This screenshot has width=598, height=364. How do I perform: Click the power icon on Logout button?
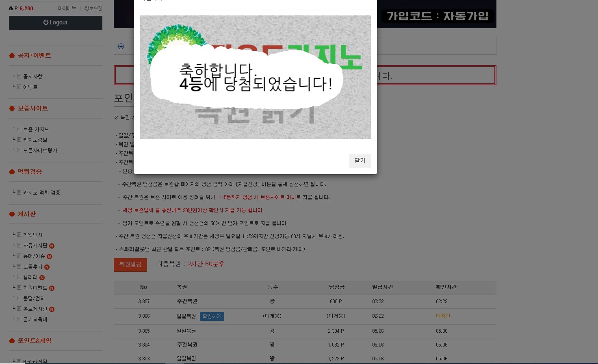tap(46, 22)
